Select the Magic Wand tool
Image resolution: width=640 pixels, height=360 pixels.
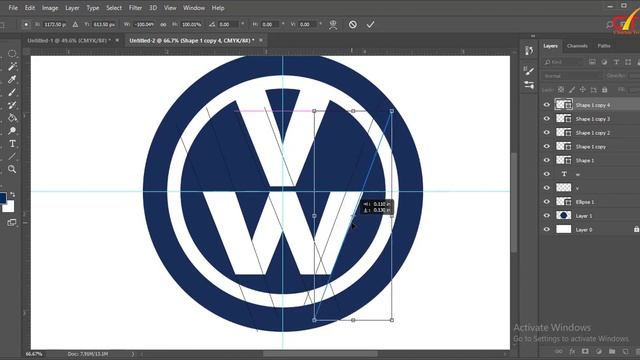(x=12, y=66)
